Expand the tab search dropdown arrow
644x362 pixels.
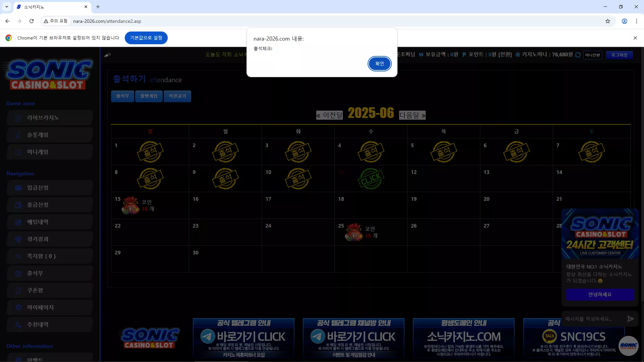pos(7,7)
